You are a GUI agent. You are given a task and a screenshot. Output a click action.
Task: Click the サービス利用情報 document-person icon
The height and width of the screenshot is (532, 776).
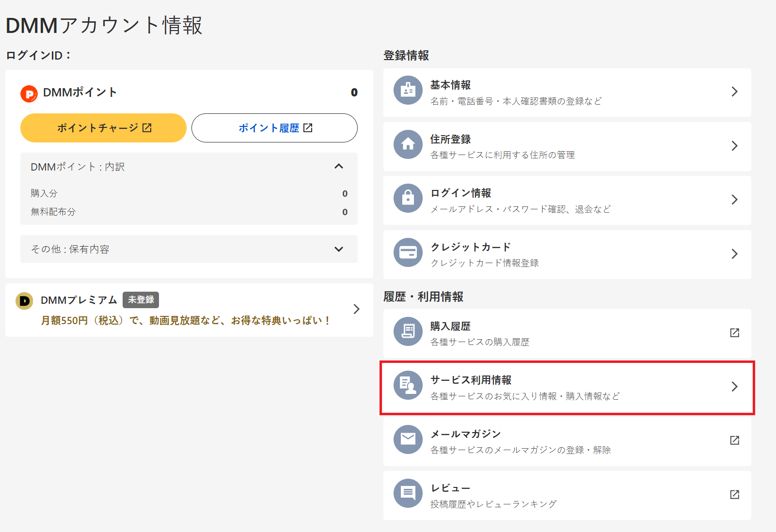408,385
